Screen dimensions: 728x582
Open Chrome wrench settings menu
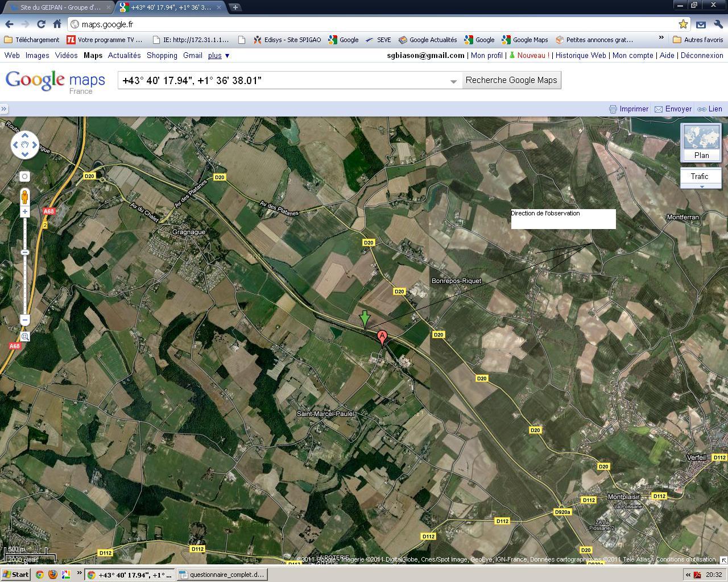click(x=717, y=24)
